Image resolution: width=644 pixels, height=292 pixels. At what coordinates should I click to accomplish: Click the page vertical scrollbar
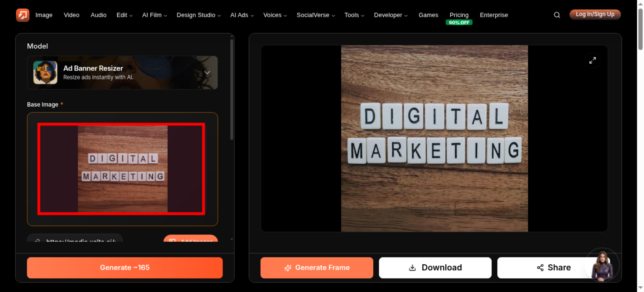pos(640,29)
